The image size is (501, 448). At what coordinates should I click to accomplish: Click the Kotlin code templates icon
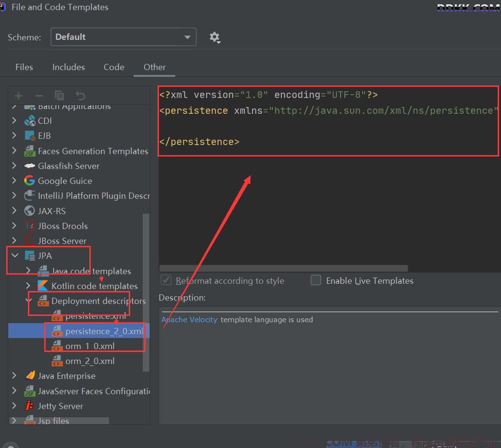pos(43,286)
